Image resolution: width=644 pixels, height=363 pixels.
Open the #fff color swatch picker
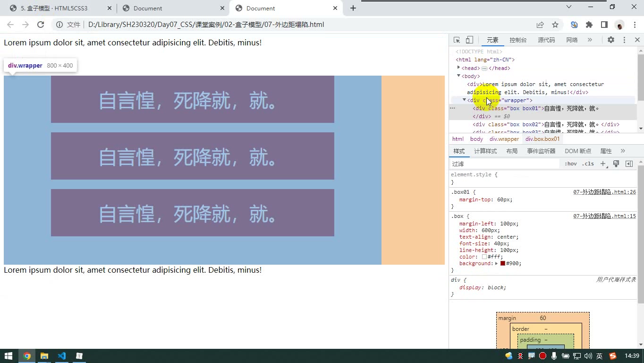[x=484, y=257]
